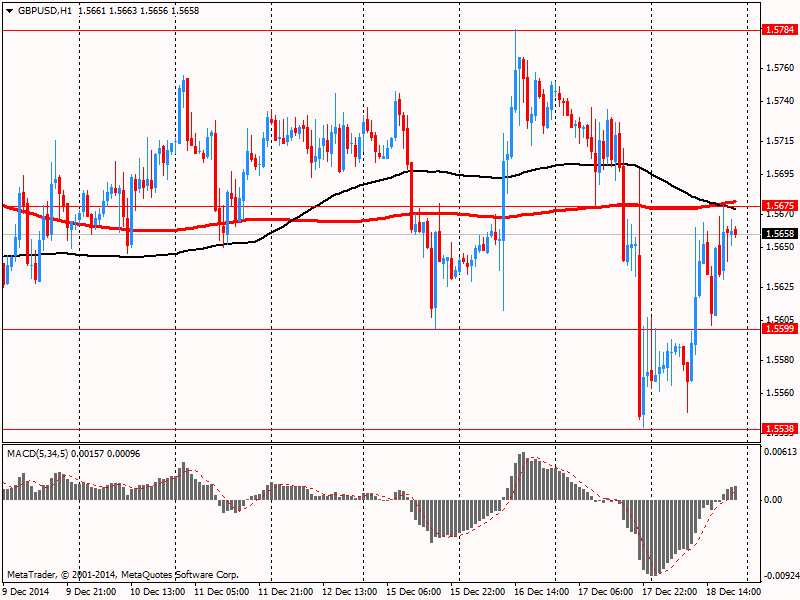Screen dimensions: 800x600
Task: Click the 1.5625 price scale value
Action: (780, 287)
